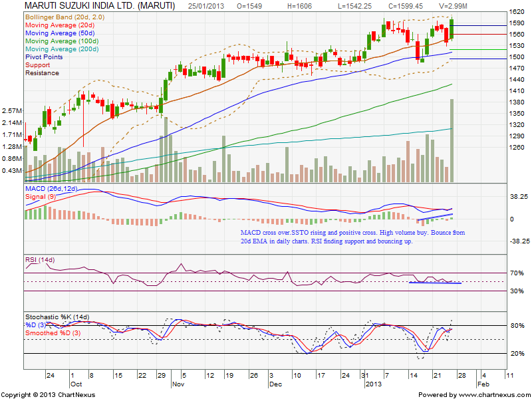Click the MARUTI SUZUKI INDIA LTD. title

click(x=100, y=6)
